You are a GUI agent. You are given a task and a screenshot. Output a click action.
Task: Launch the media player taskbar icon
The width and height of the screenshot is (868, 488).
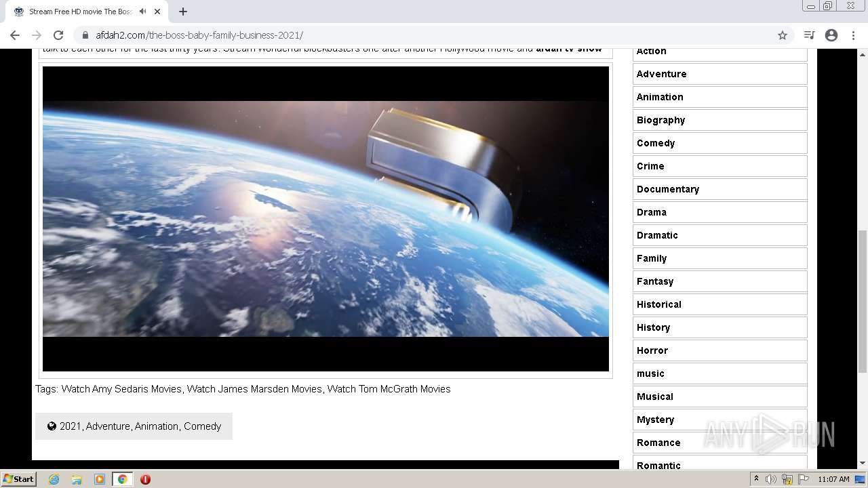pyautogui.click(x=100, y=479)
